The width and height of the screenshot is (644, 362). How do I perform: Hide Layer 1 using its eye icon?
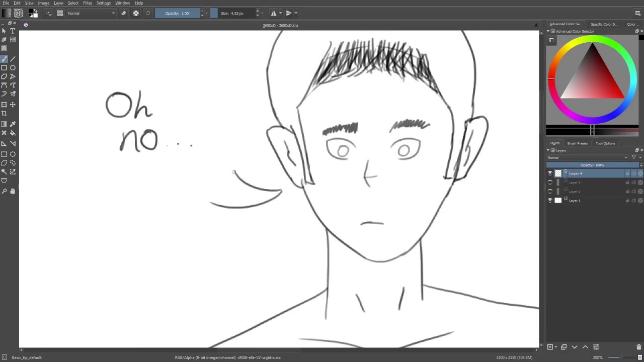[x=550, y=200]
